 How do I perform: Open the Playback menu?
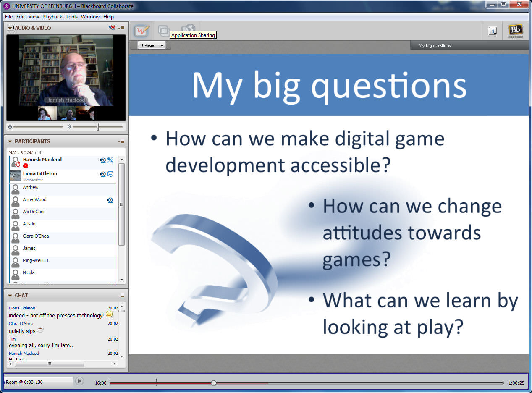(x=52, y=17)
